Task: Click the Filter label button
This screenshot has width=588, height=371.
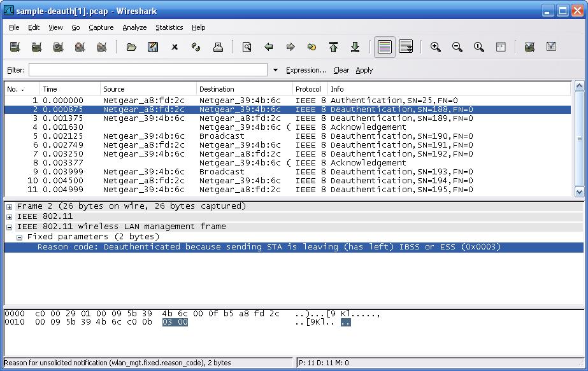Action: pyautogui.click(x=16, y=70)
